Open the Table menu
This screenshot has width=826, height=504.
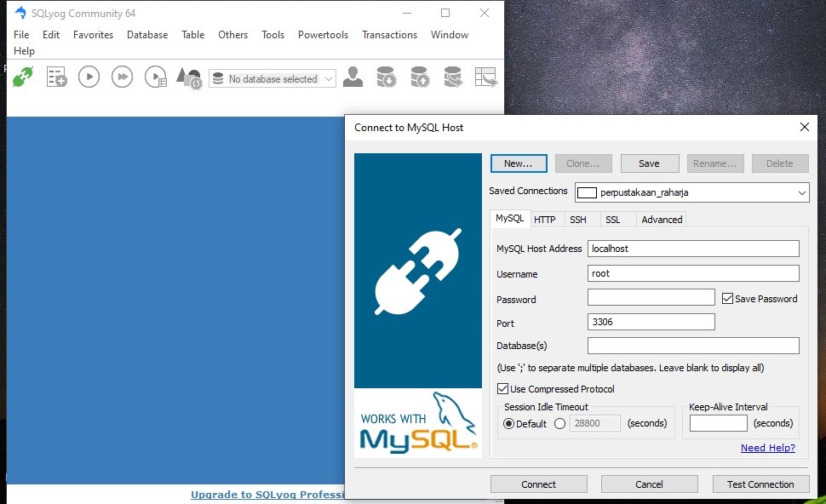[x=192, y=35]
